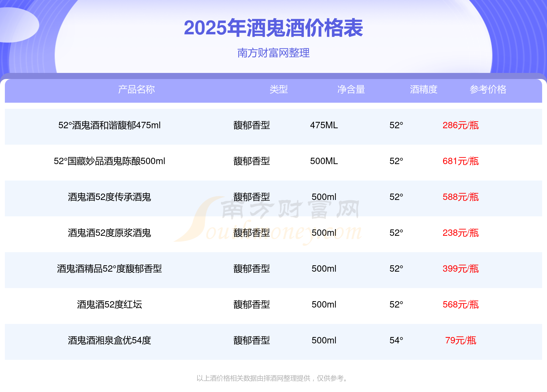Click 52° in the 国藏妙品 row
Screen dimensions: 547x392
[x=396, y=161]
